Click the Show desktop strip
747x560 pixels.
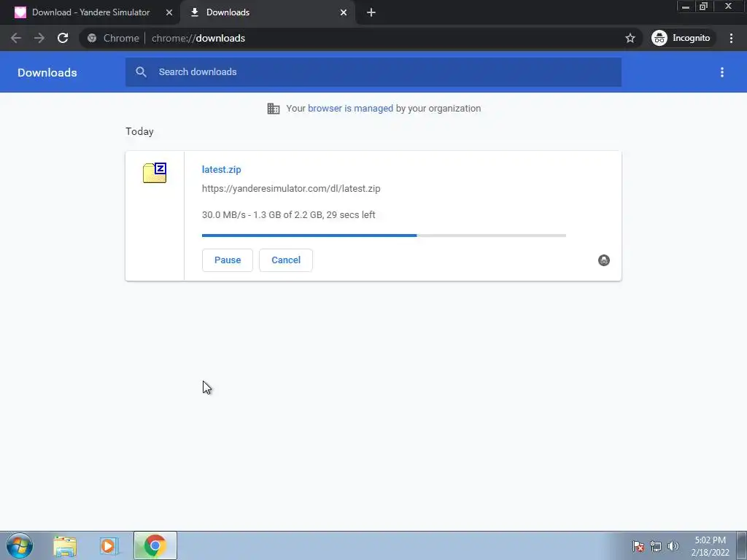point(742,545)
